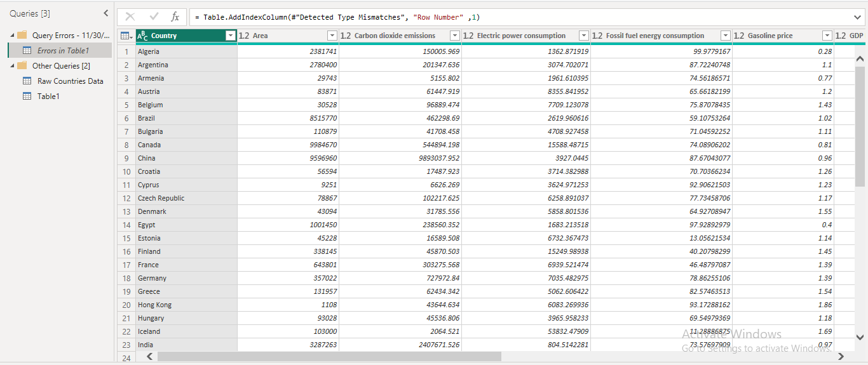Change the 1.2 data type of Area column

(244, 36)
